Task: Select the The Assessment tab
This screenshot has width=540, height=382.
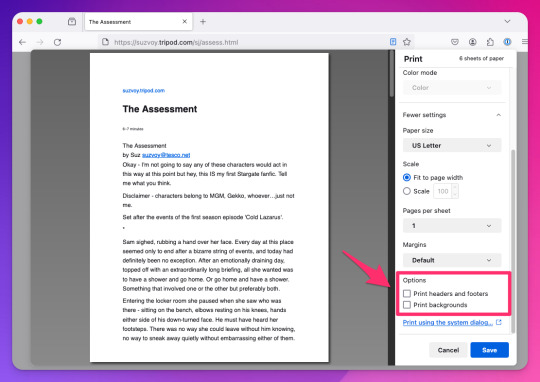Action: tap(139, 22)
